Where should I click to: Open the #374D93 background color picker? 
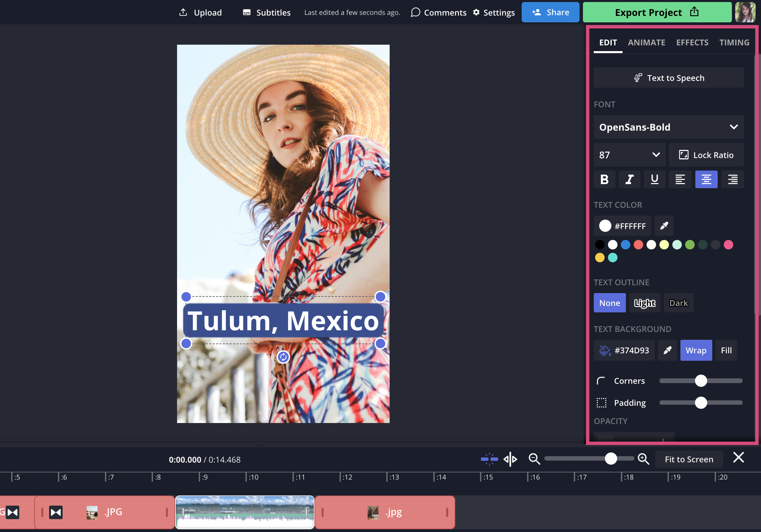tap(624, 350)
